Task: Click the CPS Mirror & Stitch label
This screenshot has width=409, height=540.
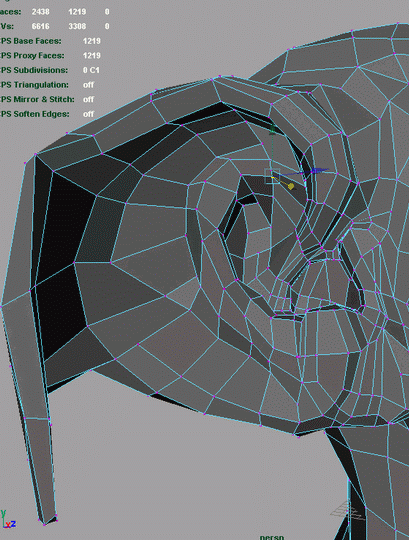Action: [37, 99]
